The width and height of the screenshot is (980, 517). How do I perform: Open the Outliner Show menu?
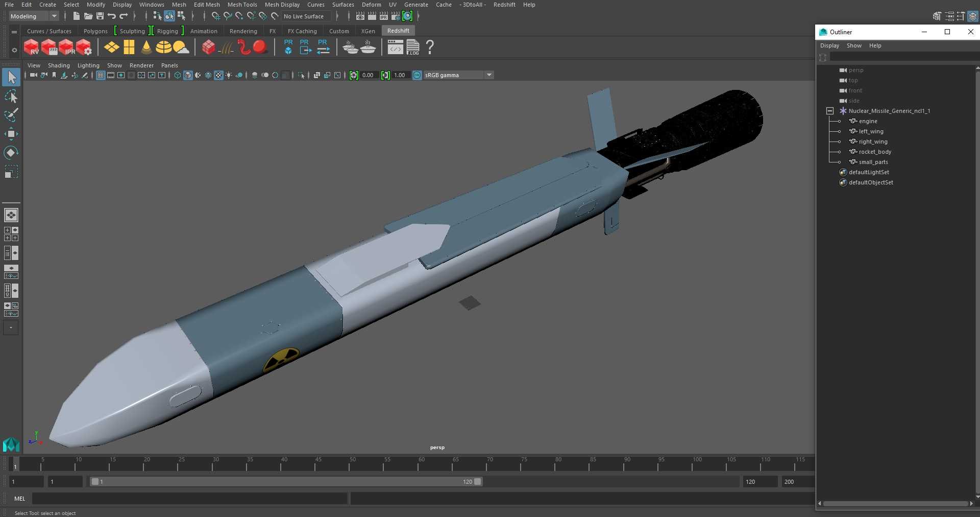coord(854,45)
